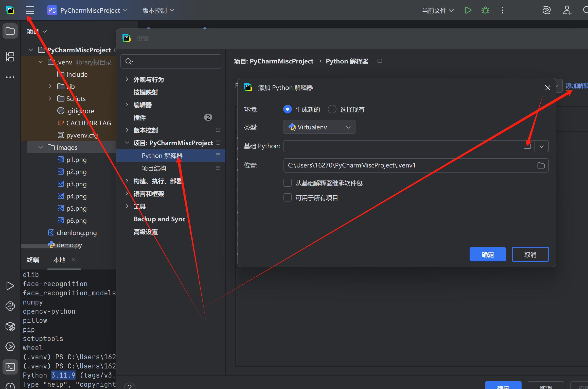Expand 构建、执行、部署 settings category
Screen dimensions: 588x389
tap(127, 181)
